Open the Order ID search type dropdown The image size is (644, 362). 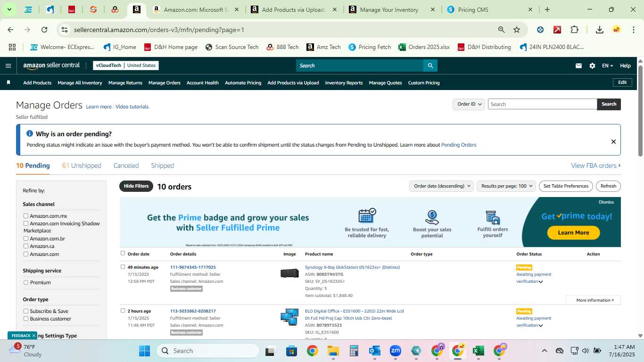(469, 104)
